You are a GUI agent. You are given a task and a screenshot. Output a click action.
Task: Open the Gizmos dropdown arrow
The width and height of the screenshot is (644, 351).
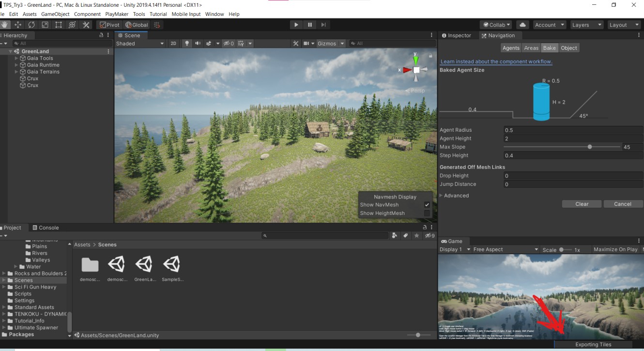342,44
